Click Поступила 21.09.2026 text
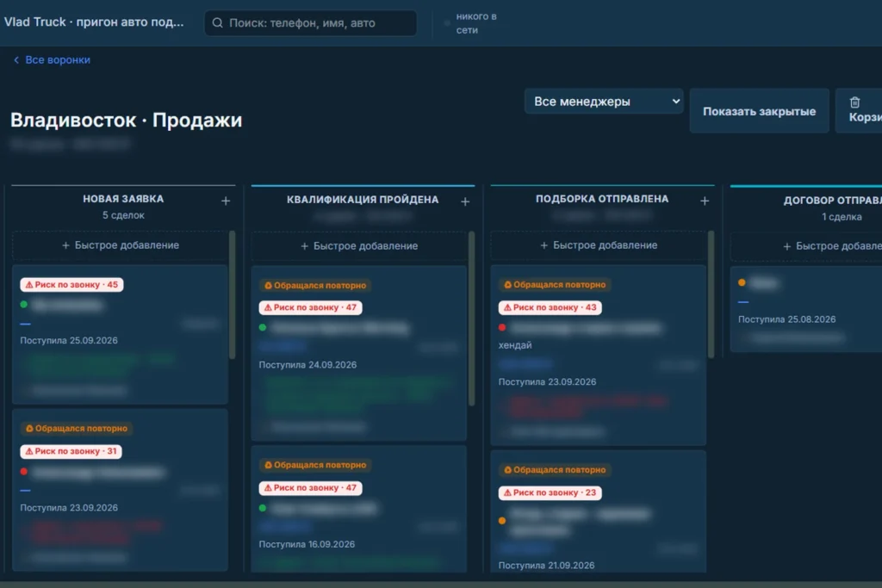The image size is (882, 588). point(546,565)
